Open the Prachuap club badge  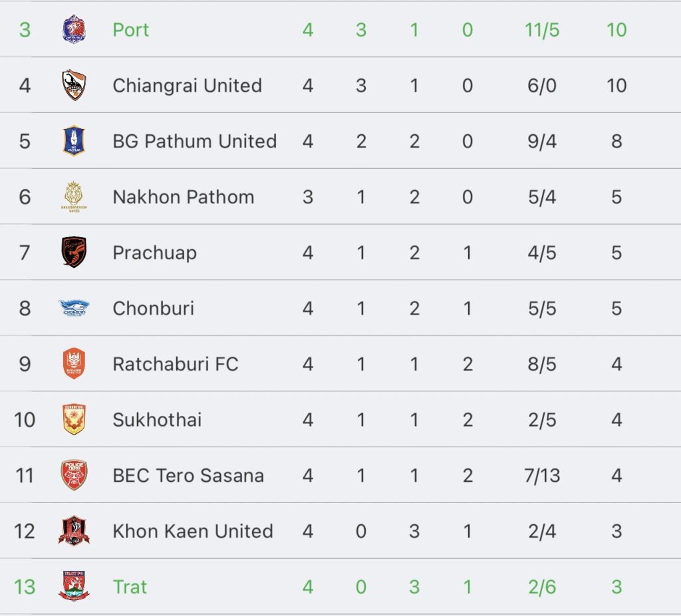pyautogui.click(x=74, y=252)
